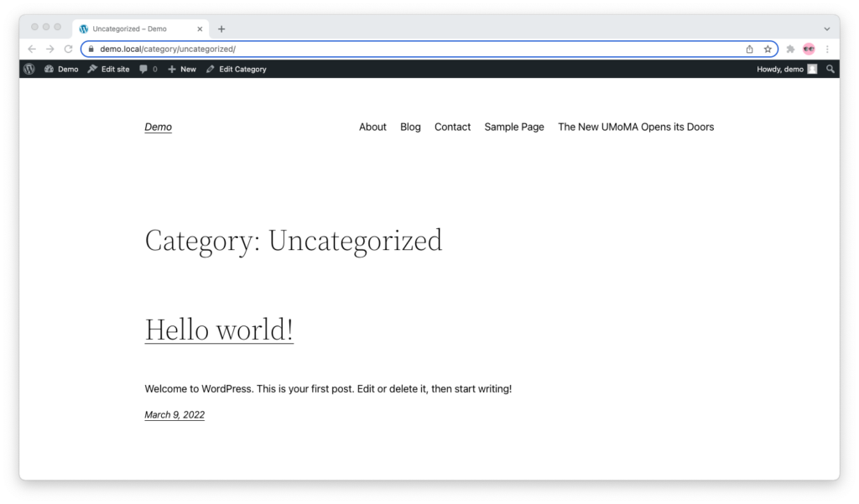Click the March 9, 2022 date link
This screenshot has height=504, width=859.
click(174, 415)
